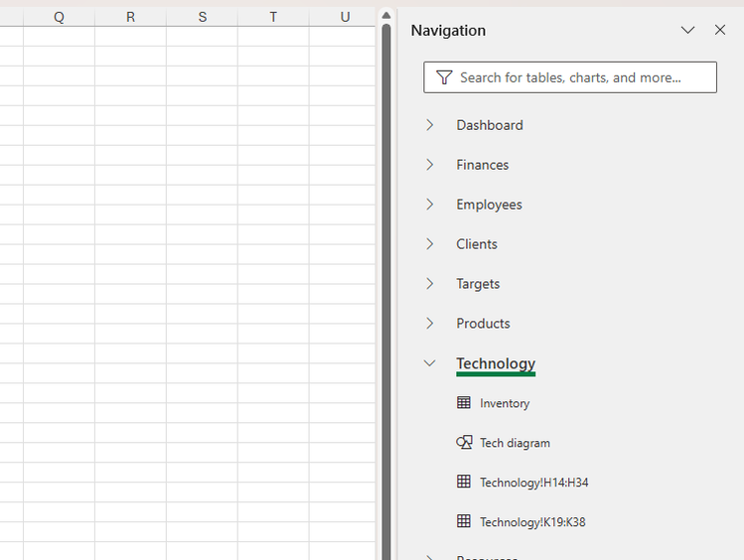
Task: Jump to the Inventory table
Action: (505, 403)
